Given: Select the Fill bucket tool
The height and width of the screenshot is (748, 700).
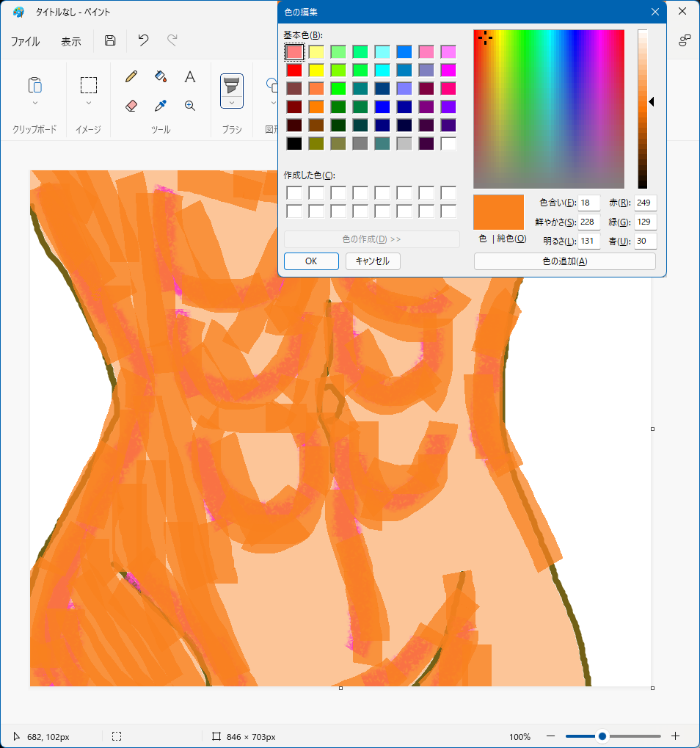Looking at the screenshot, I should coord(161,76).
